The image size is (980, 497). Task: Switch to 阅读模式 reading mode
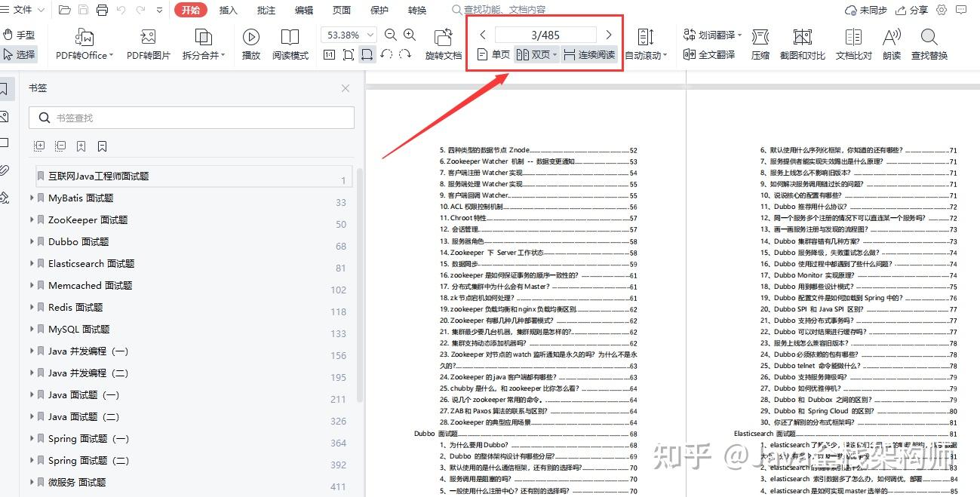point(290,44)
